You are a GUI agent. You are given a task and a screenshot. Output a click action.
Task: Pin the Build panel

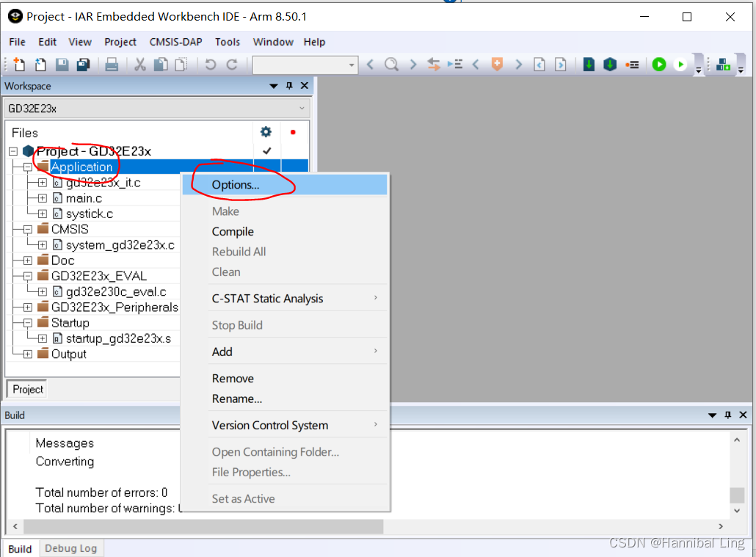point(728,415)
